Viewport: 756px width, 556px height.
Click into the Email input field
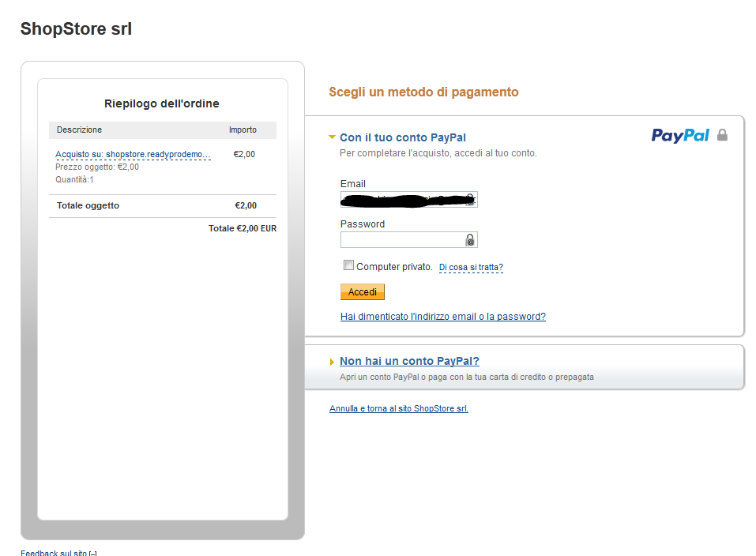pos(401,199)
